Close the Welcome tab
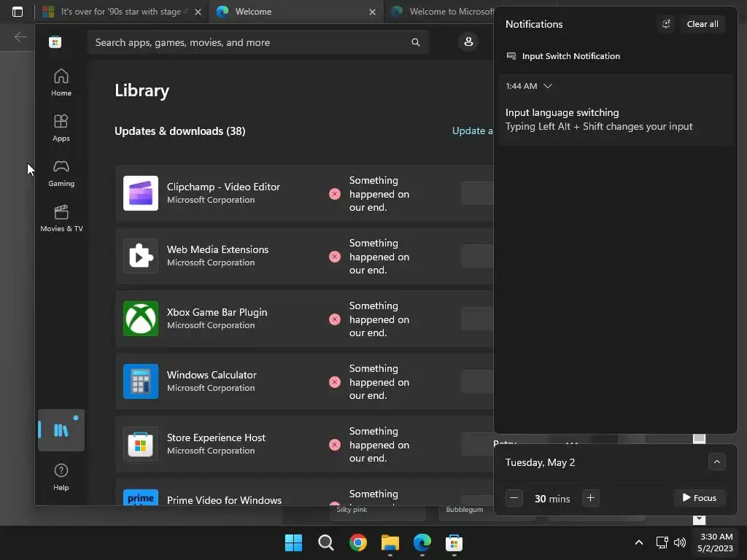The image size is (747, 560). (372, 12)
